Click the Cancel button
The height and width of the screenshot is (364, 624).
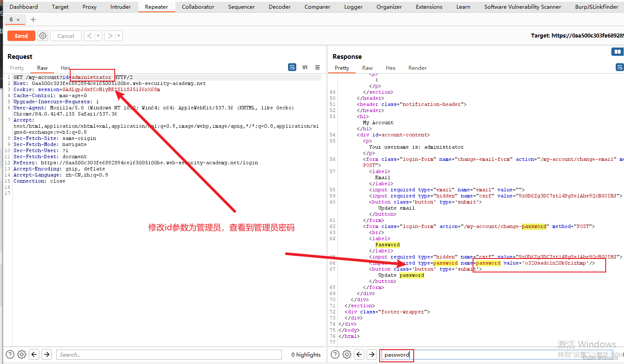(x=65, y=36)
